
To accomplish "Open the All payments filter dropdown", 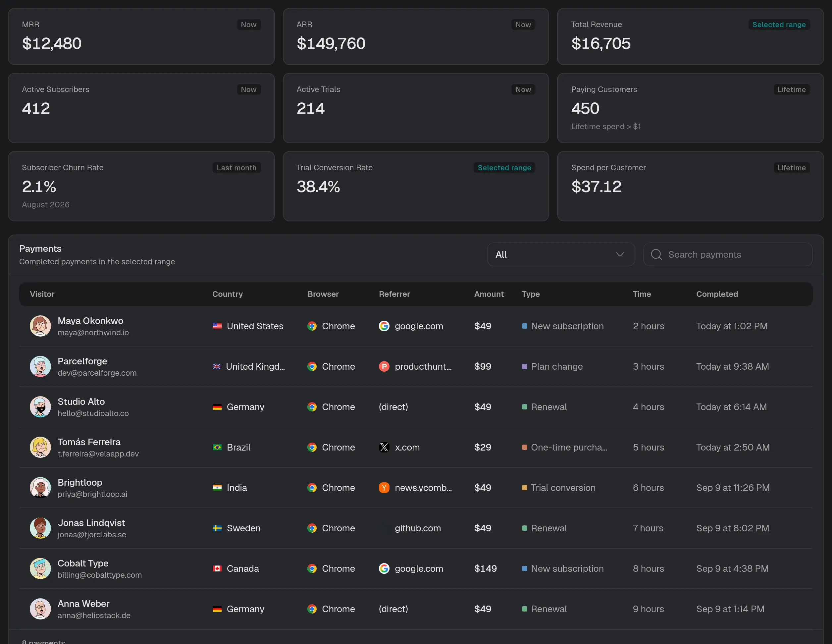I will 561,254.
